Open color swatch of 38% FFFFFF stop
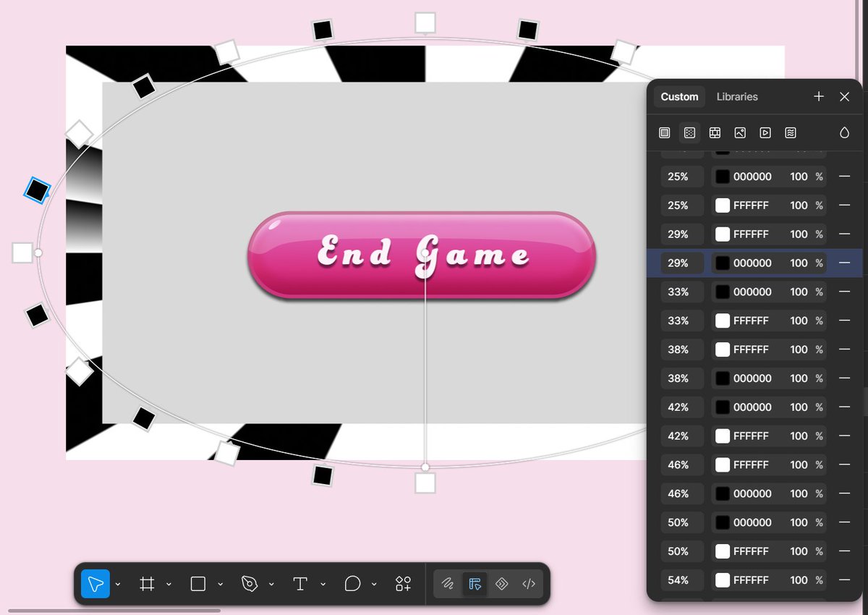The image size is (868, 615). point(723,349)
